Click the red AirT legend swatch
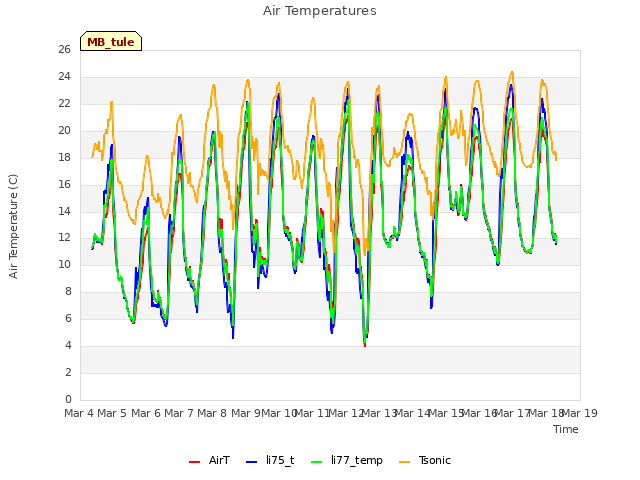This screenshot has height=480, width=640. click(x=194, y=462)
